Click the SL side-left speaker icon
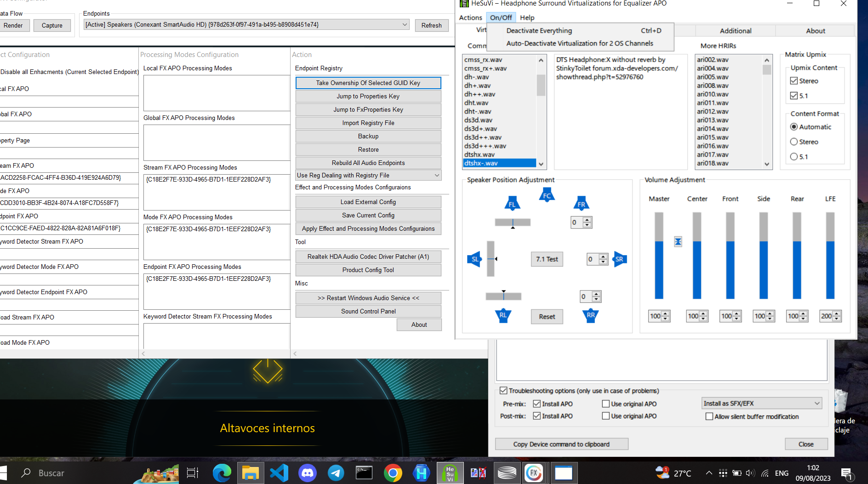The width and height of the screenshot is (868, 484). [x=474, y=259]
